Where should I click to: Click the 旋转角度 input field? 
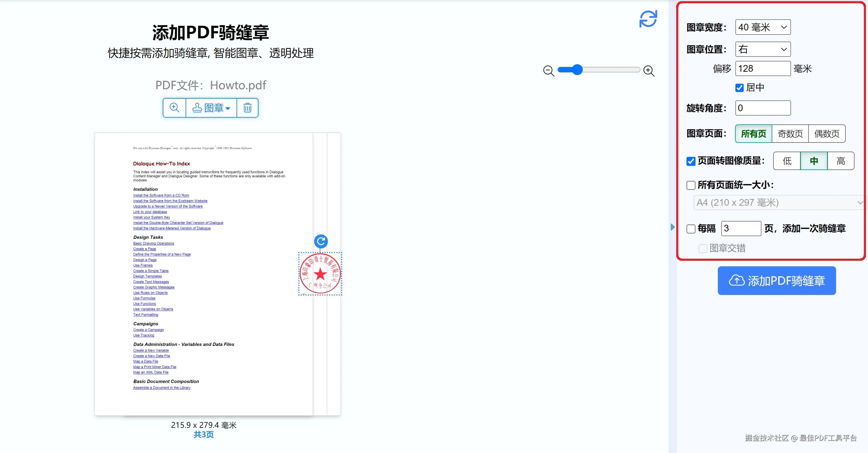[763, 108]
